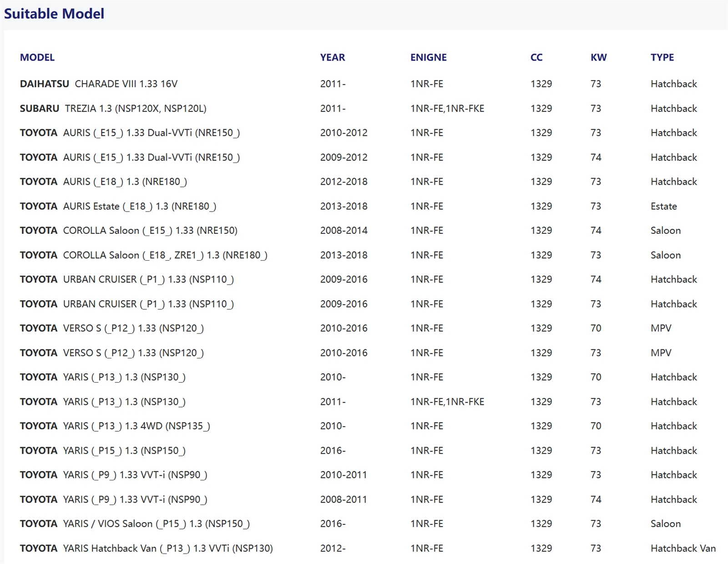The image size is (728, 564).
Task: Click '1NR-FE' engine in YARIS Hatchback Van row
Action: pos(427,549)
